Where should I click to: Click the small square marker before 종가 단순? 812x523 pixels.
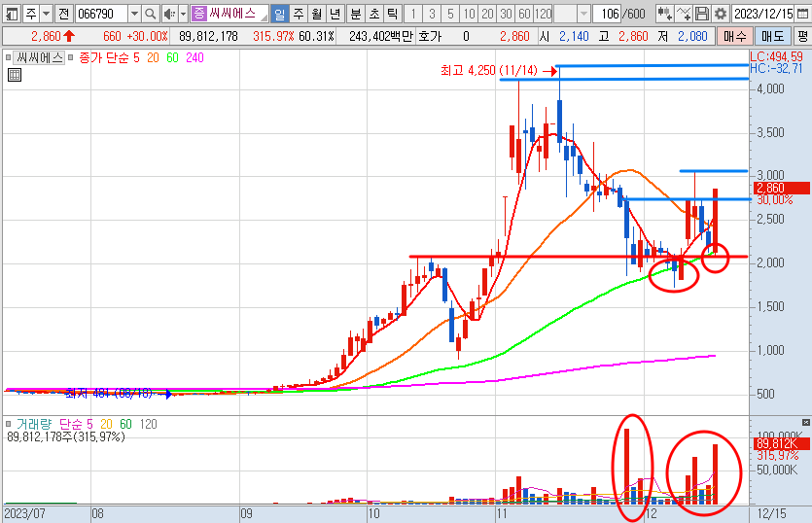click(x=70, y=57)
